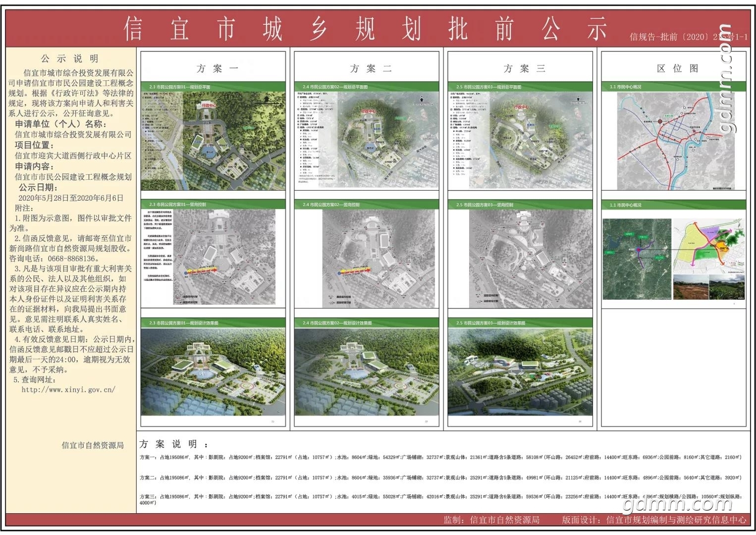Select the 公示说明 heading
Screen dimensions: 756x535
(70, 58)
